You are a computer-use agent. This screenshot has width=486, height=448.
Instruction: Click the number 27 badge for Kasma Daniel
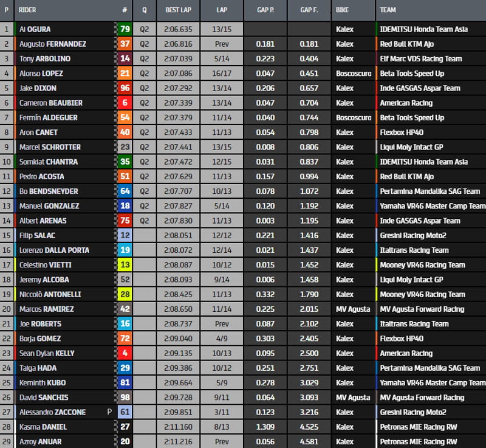coord(124,427)
